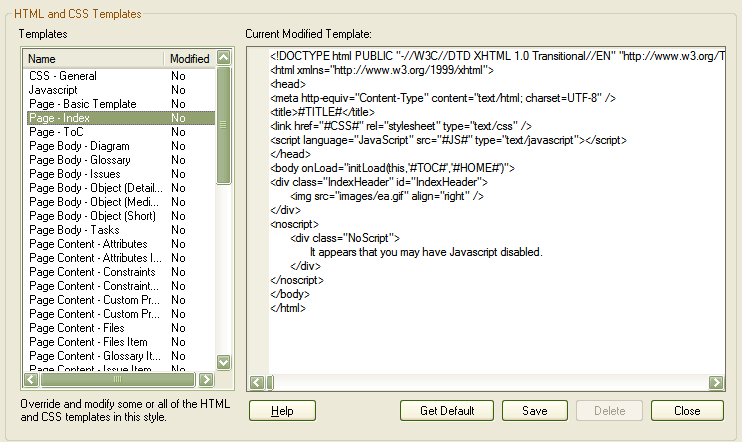The height and width of the screenshot is (442, 742).
Task: Click the meta http-equiv Content-Type line
Action: click(x=443, y=98)
